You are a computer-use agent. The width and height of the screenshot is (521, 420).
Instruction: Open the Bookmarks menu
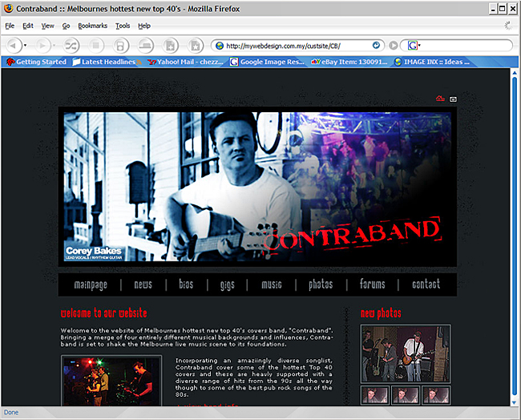pos(92,26)
